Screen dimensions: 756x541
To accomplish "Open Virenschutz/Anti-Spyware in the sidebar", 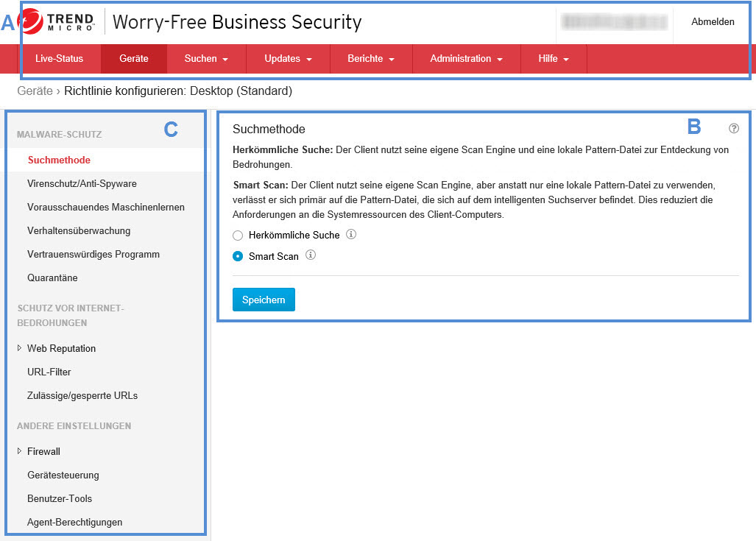I will click(x=82, y=183).
